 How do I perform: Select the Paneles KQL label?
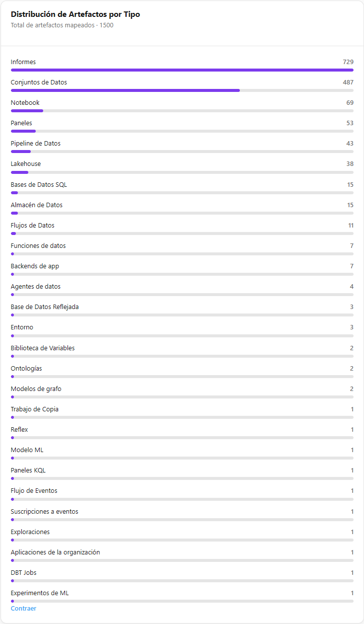click(x=28, y=470)
